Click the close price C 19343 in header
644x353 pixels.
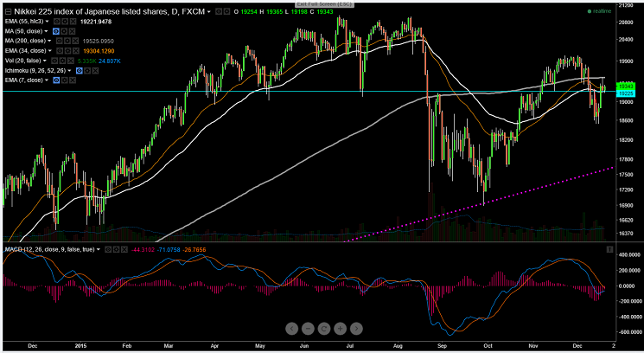(321, 11)
